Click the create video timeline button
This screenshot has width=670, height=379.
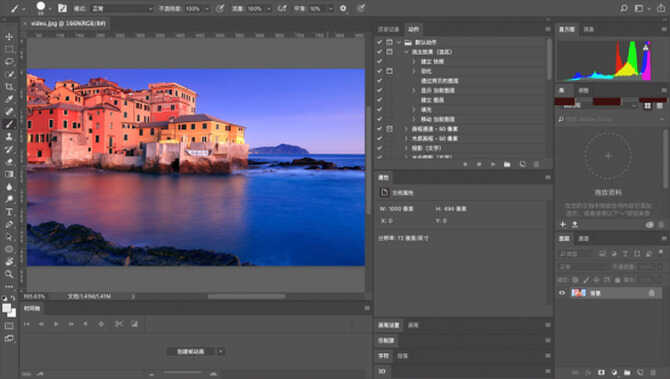(x=191, y=351)
